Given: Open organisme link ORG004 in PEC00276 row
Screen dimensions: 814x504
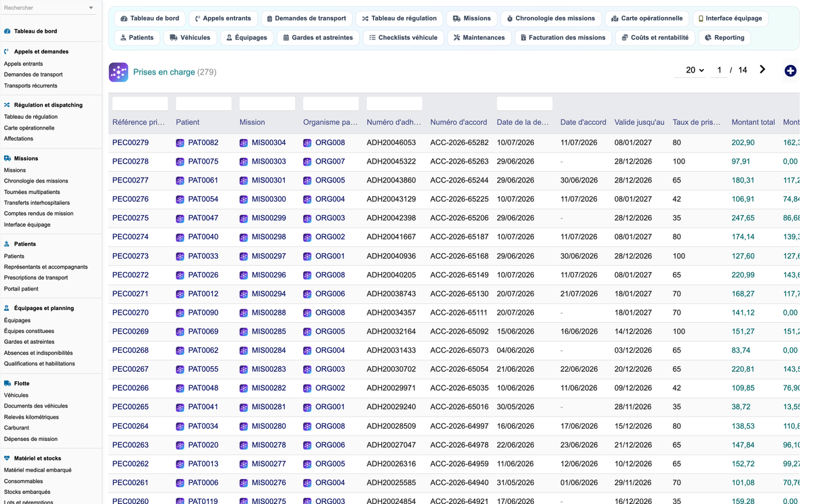Looking at the screenshot, I should [330, 199].
